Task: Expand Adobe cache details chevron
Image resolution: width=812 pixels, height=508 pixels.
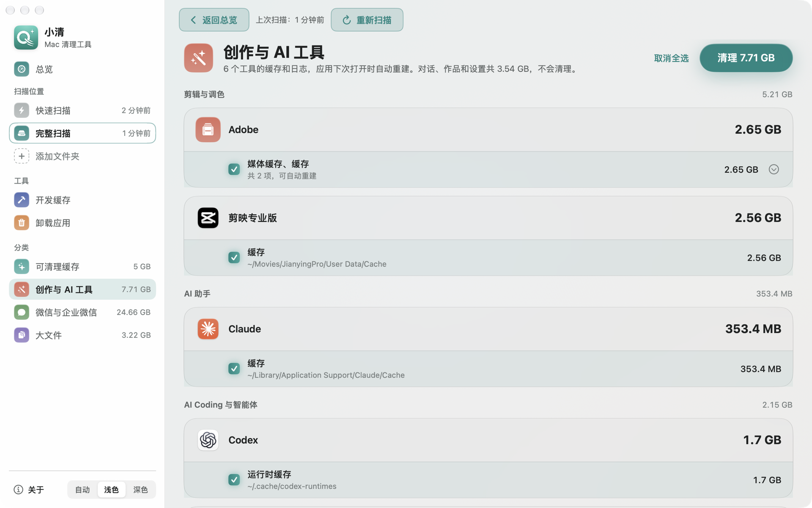Action: tap(774, 169)
